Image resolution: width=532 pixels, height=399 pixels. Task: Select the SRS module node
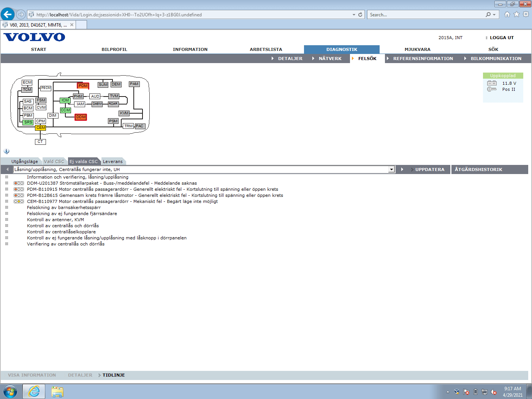click(x=28, y=122)
